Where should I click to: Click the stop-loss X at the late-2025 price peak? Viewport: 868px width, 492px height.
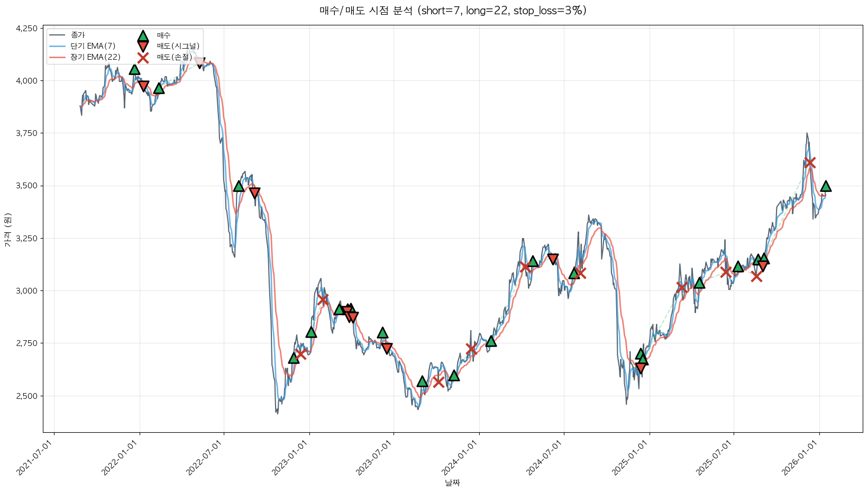809,162
